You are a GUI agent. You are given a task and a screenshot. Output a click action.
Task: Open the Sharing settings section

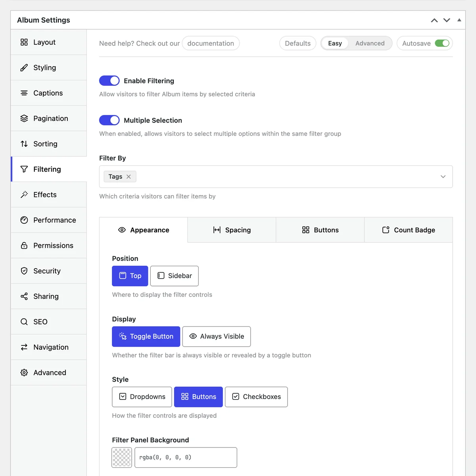[x=49, y=296]
